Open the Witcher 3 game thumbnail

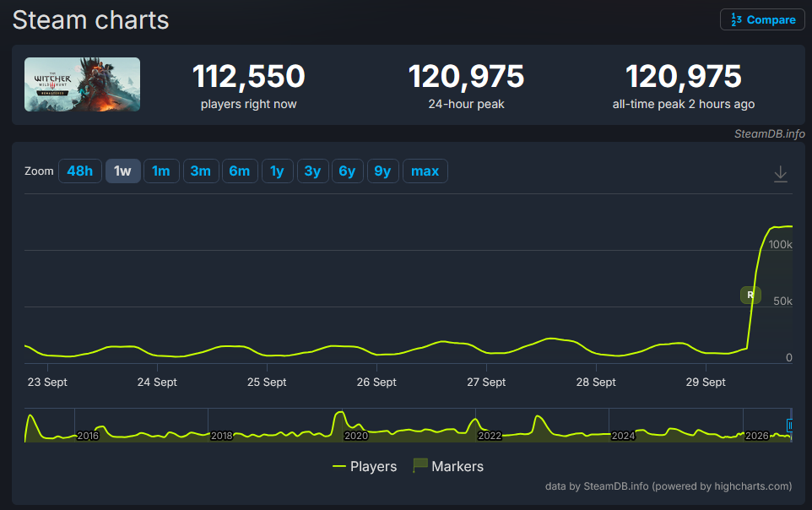(x=83, y=84)
